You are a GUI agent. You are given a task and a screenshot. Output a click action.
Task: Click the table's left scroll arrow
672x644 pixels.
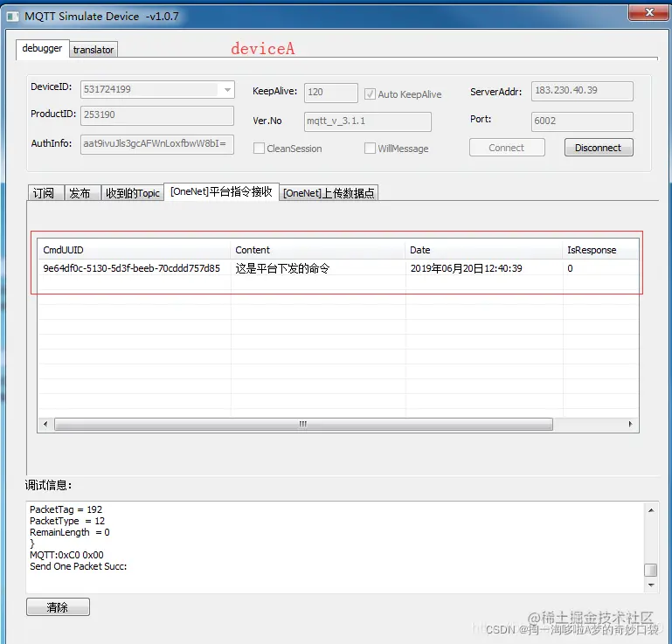45,424
